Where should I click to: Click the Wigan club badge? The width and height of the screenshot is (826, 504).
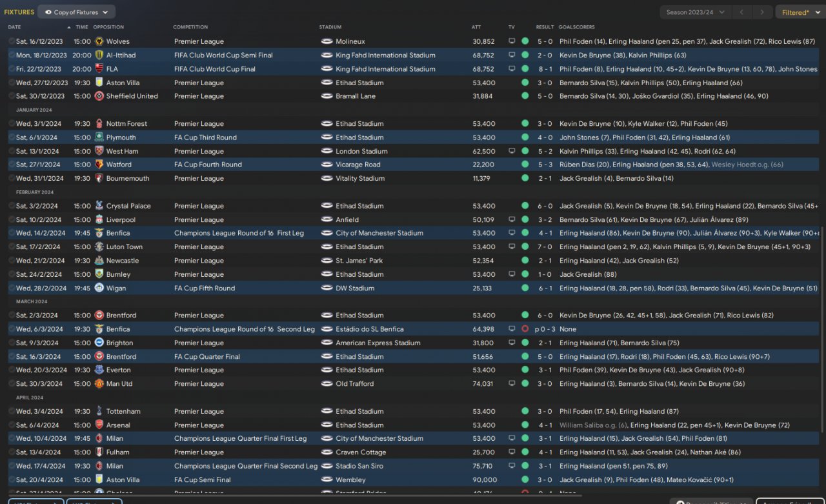[99, 288]
